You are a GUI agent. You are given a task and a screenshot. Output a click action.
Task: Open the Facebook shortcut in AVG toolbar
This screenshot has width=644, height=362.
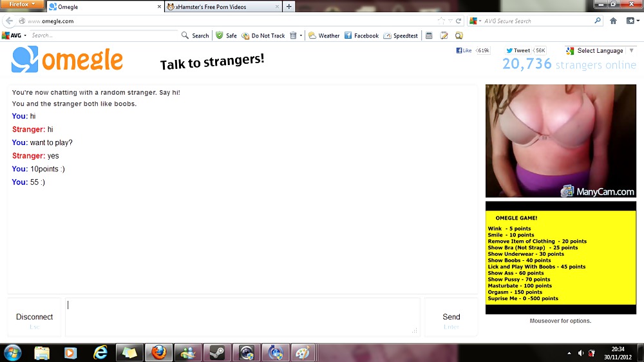click(361, 35)
